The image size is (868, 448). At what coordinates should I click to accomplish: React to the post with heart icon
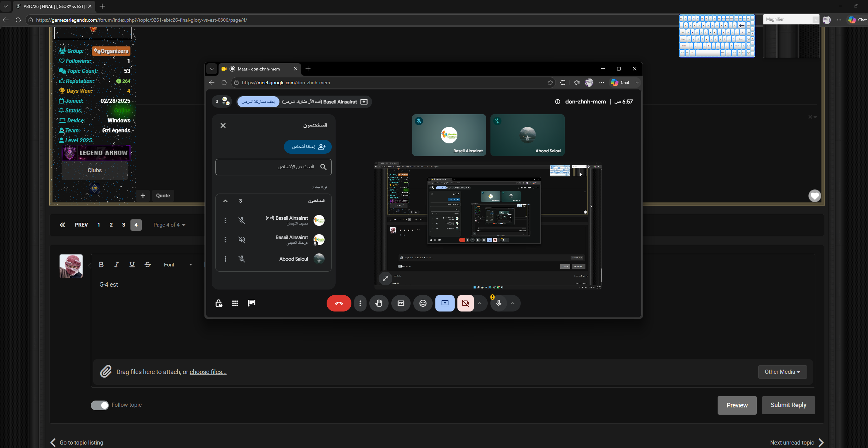[x=815, y=196]
